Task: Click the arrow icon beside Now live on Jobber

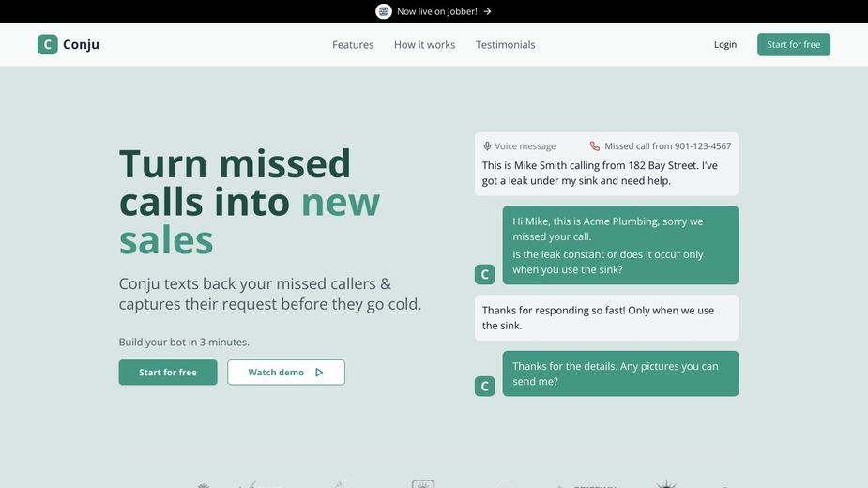Action: 487,11
